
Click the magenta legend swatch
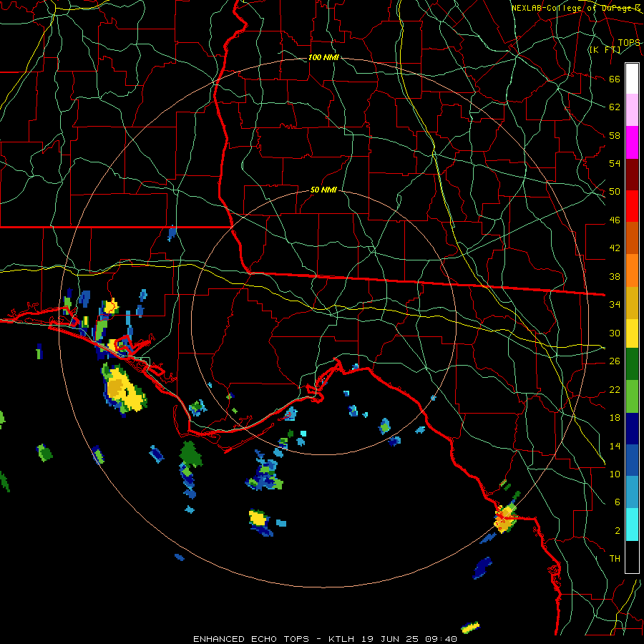[632, 142]
